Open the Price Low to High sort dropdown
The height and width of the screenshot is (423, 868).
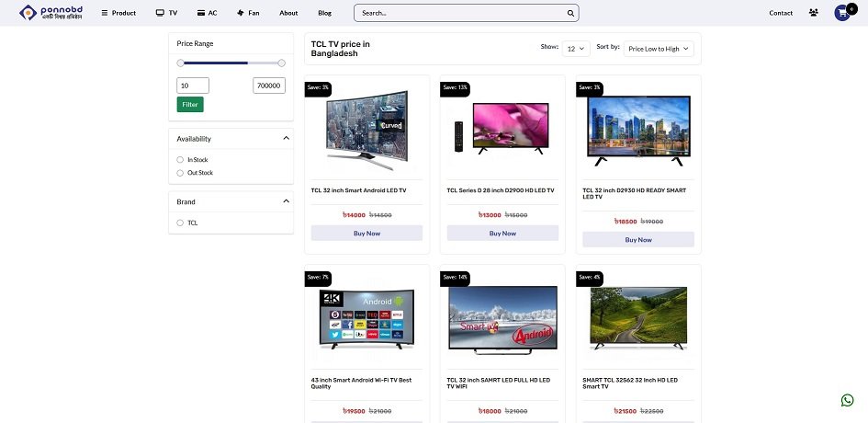click(659, 49)
